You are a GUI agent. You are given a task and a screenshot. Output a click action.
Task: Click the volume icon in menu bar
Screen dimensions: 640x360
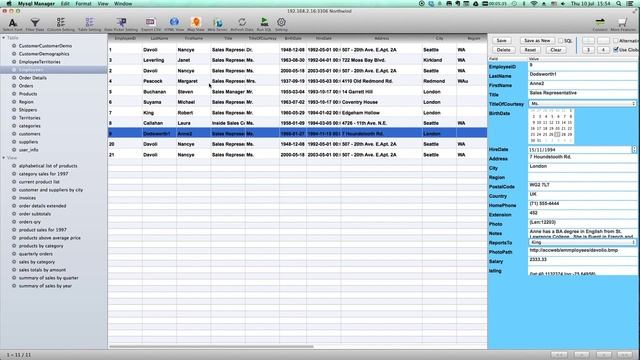click(x=563, y=3)
